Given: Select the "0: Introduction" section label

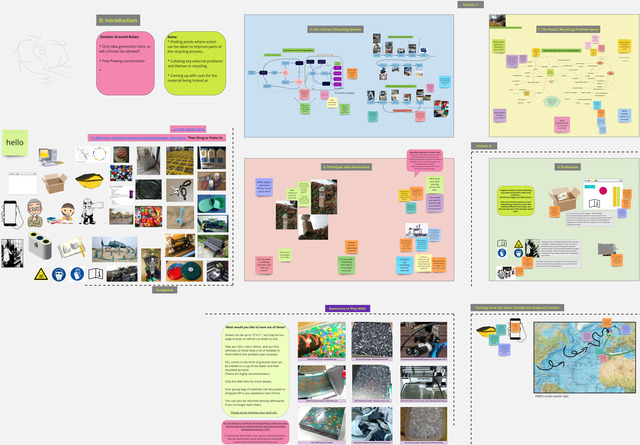Looking at the screenshot, I should tap(118, 20).
